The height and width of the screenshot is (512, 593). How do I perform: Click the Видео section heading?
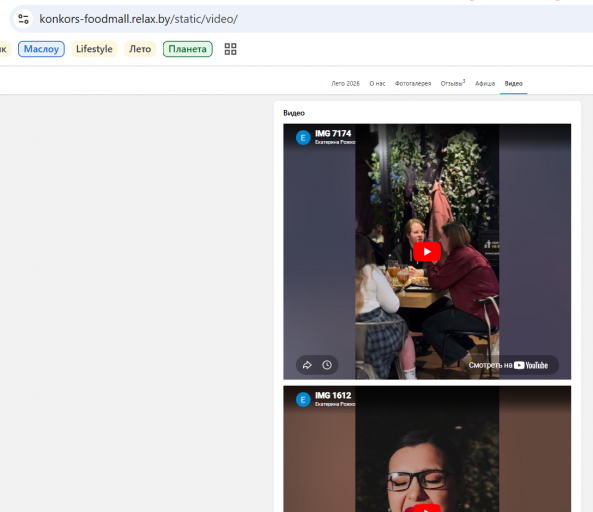pos(294,113)
